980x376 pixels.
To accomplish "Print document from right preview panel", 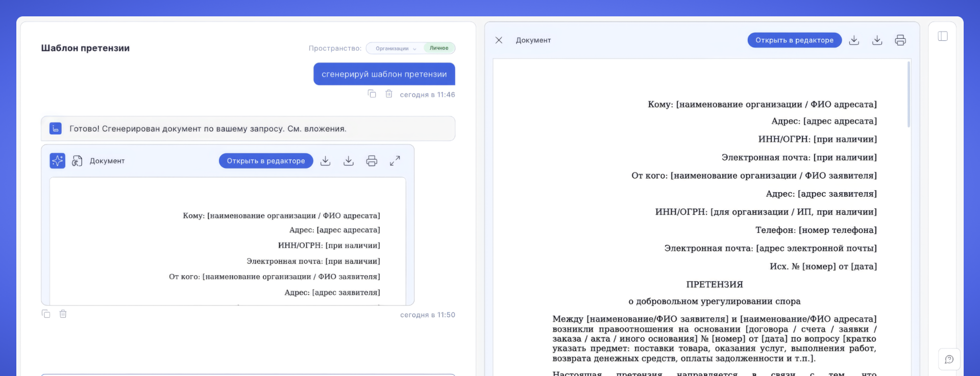I will [900, 40].
